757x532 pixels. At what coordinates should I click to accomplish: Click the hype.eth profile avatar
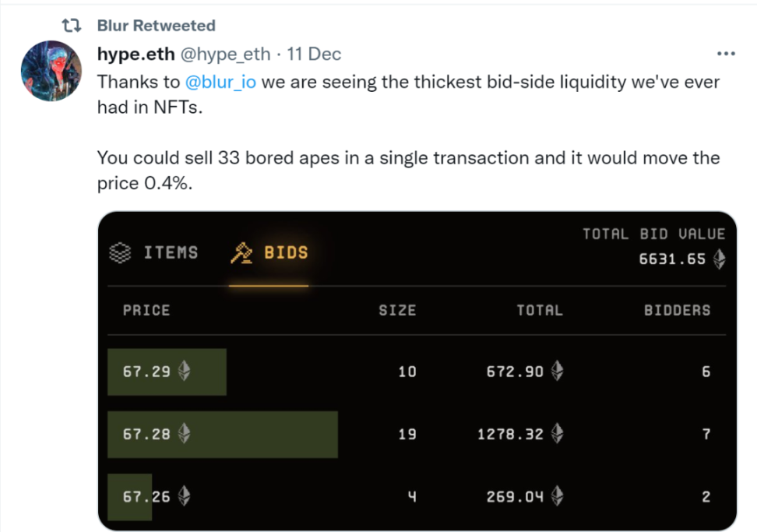point(51,72)
